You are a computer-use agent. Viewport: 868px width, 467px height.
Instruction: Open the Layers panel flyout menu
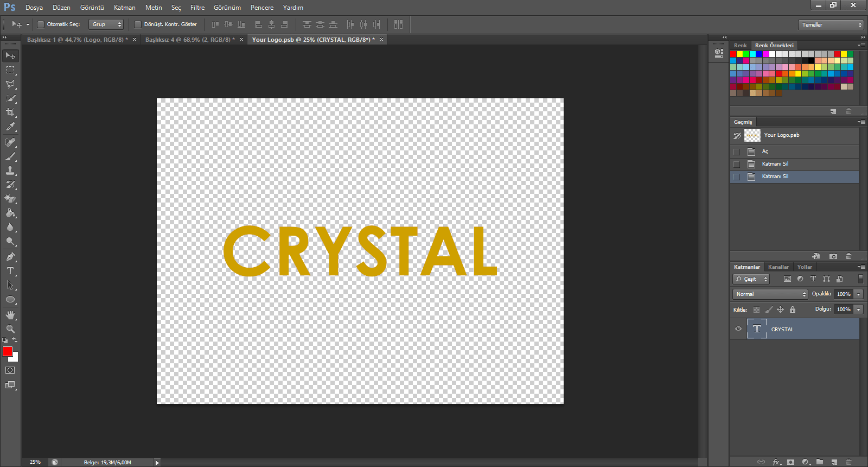point(861,267)
